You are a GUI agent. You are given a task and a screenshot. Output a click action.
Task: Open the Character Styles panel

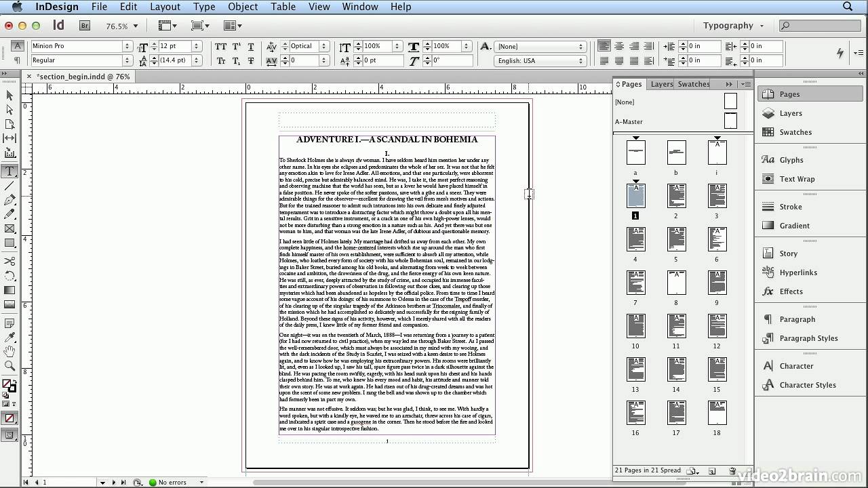pos(807,385)
